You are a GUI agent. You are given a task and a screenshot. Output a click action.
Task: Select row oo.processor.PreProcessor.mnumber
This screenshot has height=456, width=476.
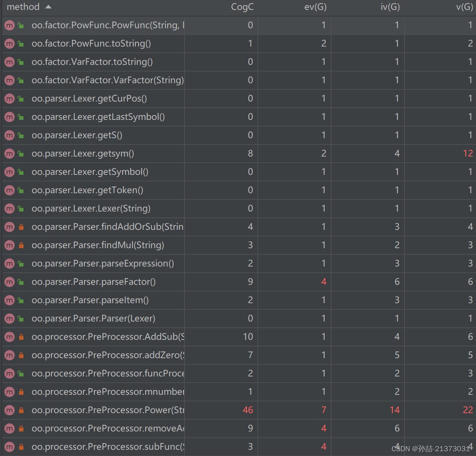[x=239, y=392]
